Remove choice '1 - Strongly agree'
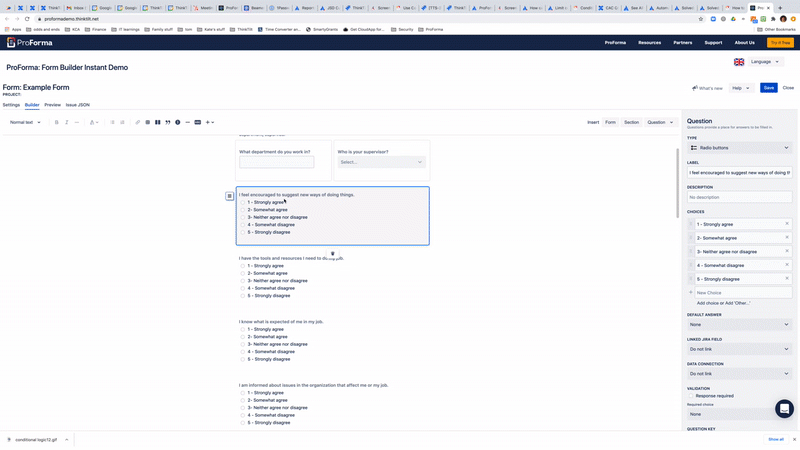The width and height of the screenshot is (800, 450). (787, 223)
